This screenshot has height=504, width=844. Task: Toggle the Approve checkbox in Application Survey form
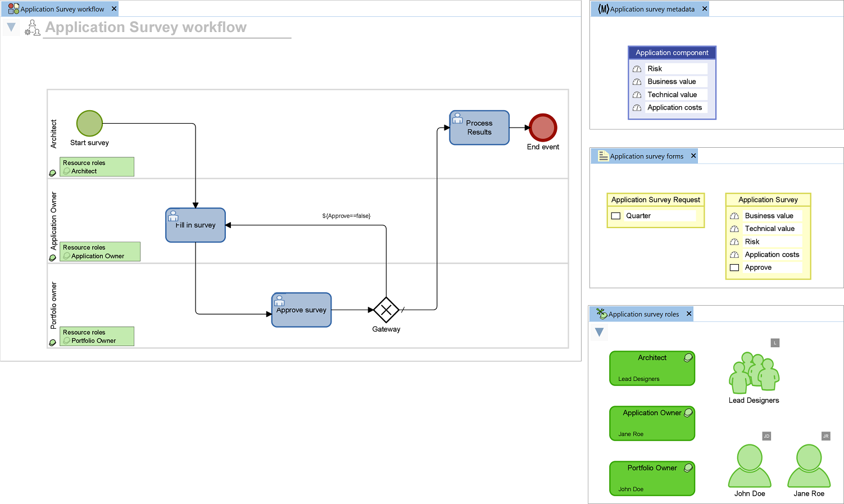[734, 267]
